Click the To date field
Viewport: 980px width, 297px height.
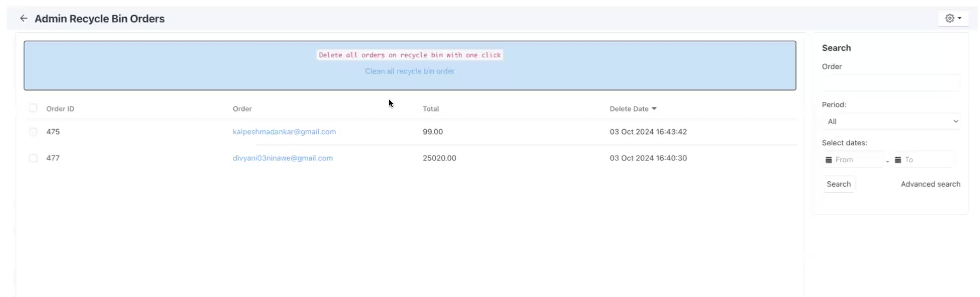point(922,160)
